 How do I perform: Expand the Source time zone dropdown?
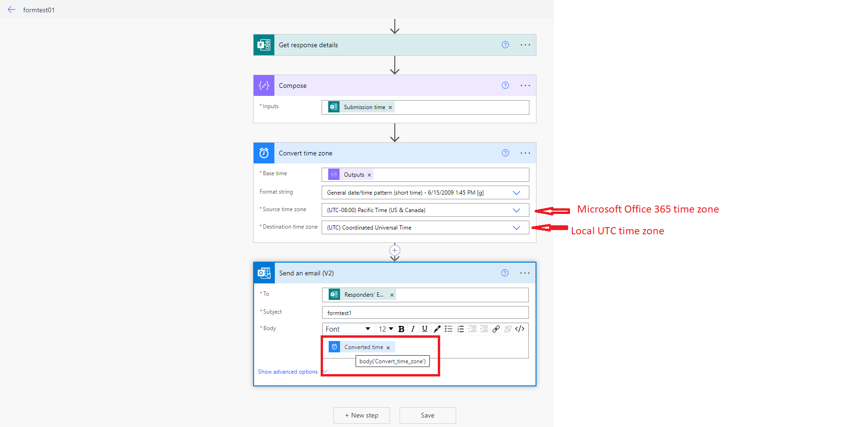(x=516, y=210)
